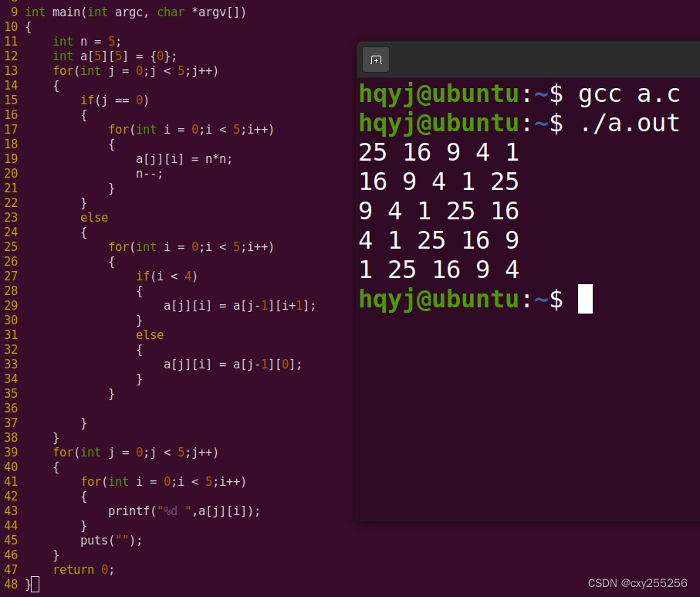Viewport: 700px width, 597px height.
Task: Click the 'if(i < 4)' condition line
Action: (167, 276)
